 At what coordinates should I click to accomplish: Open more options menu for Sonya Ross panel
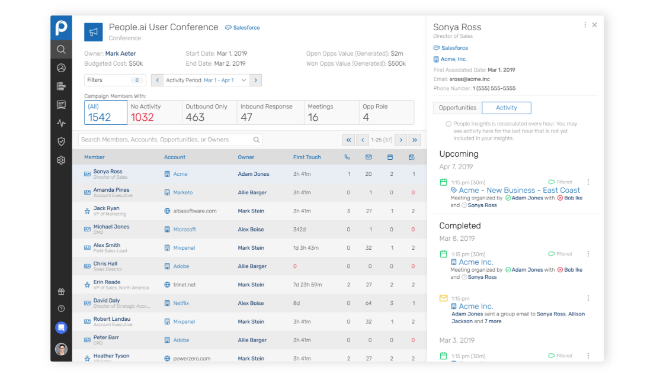tap(585, 25)
